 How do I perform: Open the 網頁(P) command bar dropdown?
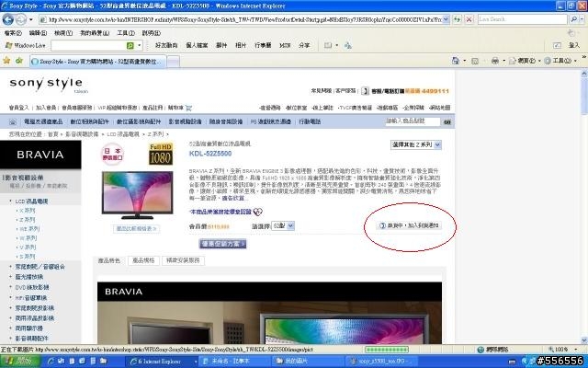point(525,61)
